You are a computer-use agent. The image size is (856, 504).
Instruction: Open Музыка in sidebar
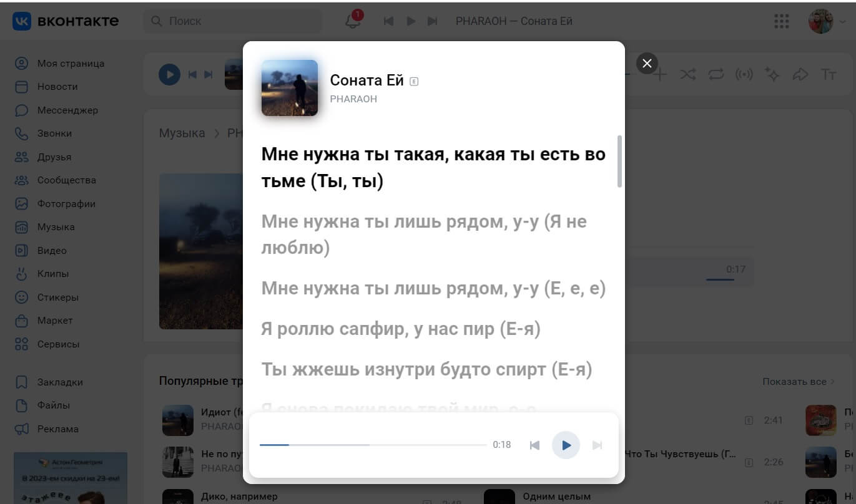(x=45, y=227)
